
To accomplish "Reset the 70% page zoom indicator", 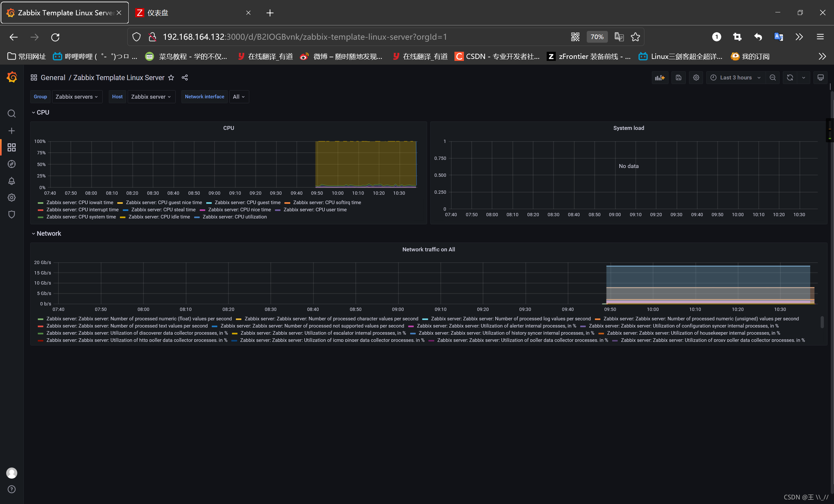I will 597,37.
